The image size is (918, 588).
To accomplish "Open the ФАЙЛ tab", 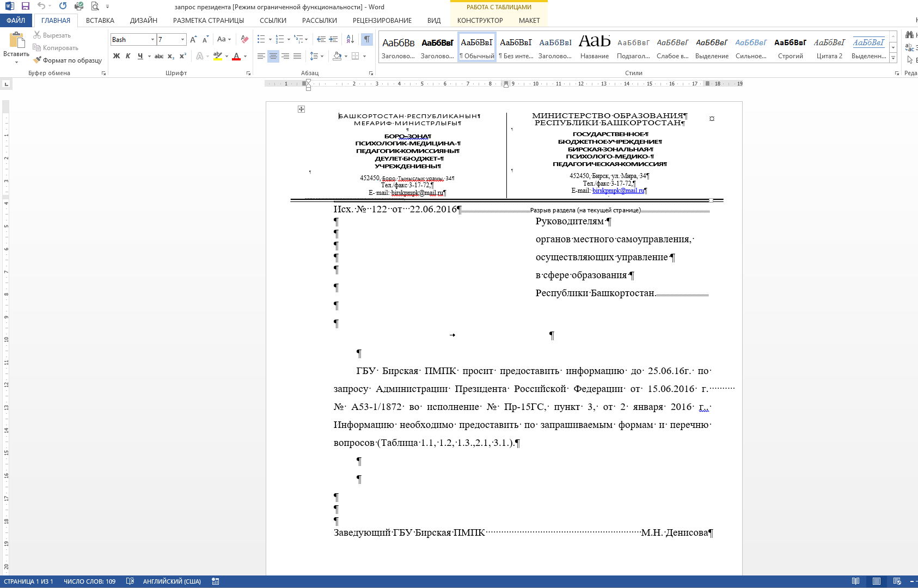I will (16, 21).
